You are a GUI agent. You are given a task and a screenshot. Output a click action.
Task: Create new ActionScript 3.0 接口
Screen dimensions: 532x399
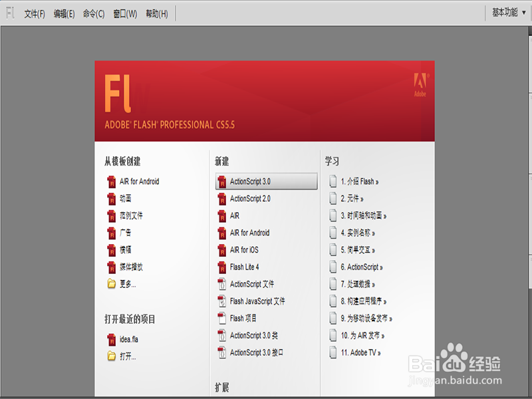[257, 352]
